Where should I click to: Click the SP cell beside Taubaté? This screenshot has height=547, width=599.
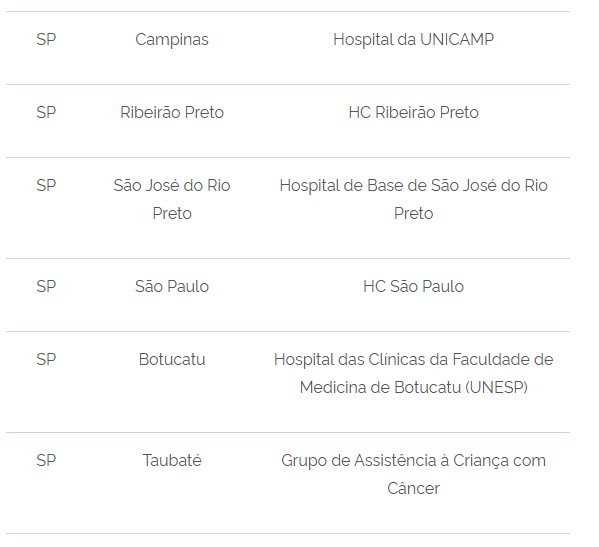click(x=46, y=460)
